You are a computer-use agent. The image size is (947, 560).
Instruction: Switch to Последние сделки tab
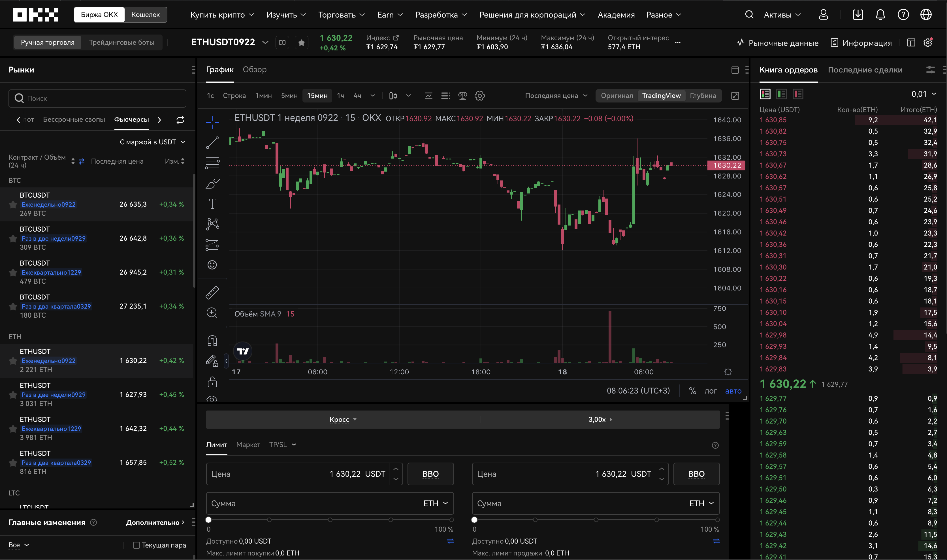[865, 70]
